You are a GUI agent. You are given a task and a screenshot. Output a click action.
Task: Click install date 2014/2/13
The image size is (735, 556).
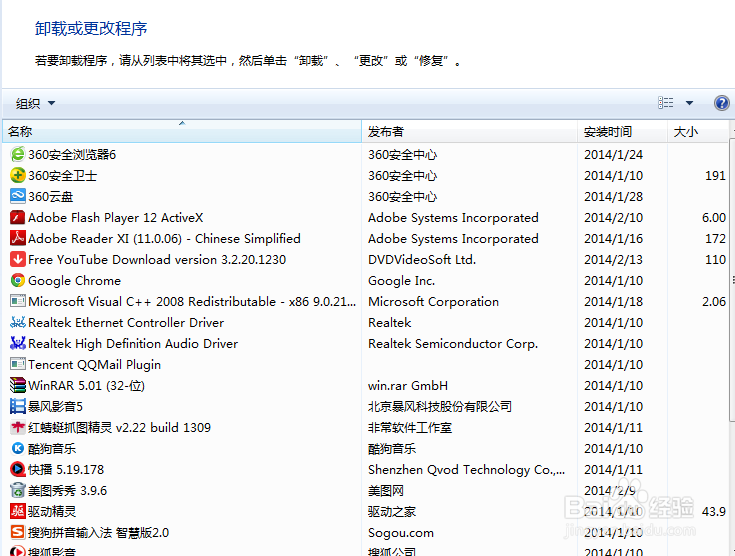[614, 260]
